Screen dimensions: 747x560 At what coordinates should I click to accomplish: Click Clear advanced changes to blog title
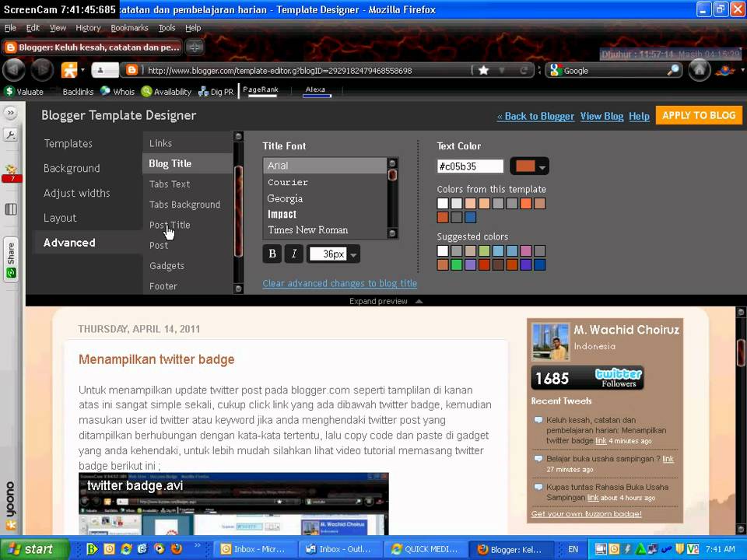(x=340, y=283)
